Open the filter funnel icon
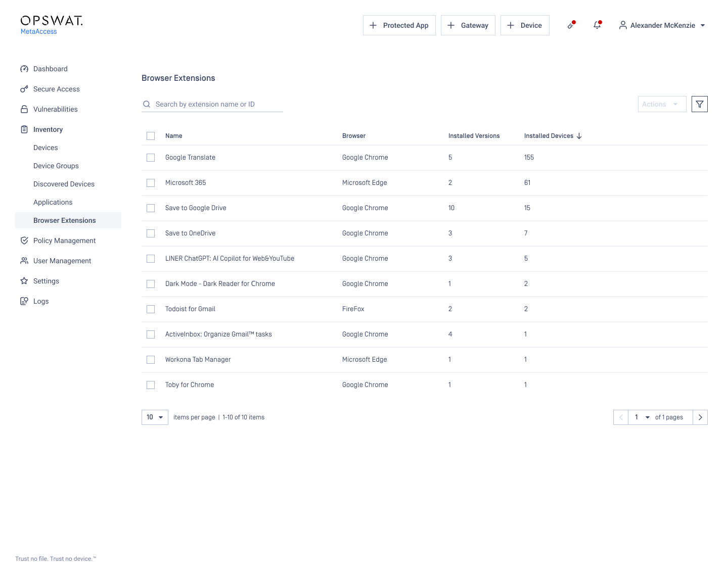The width and height of the screenshot is (728, 579). [x=700, y=104]
